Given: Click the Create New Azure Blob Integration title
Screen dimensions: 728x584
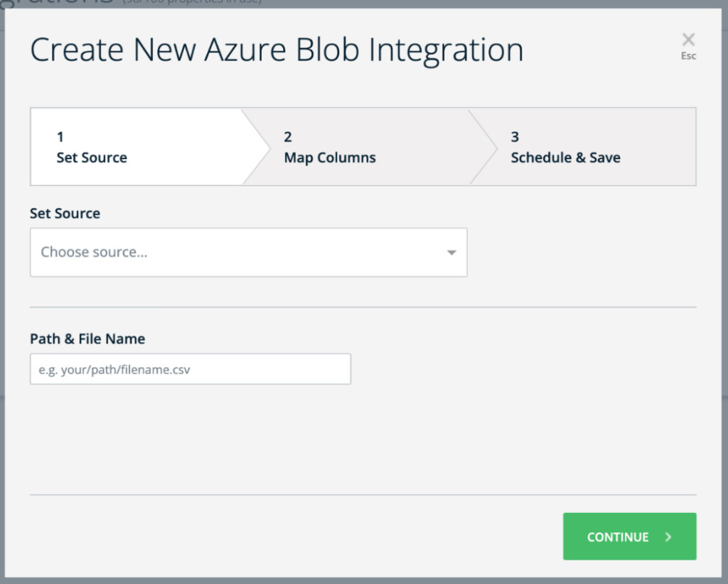Looking at the screenshot, I should [x=277, y=49].
